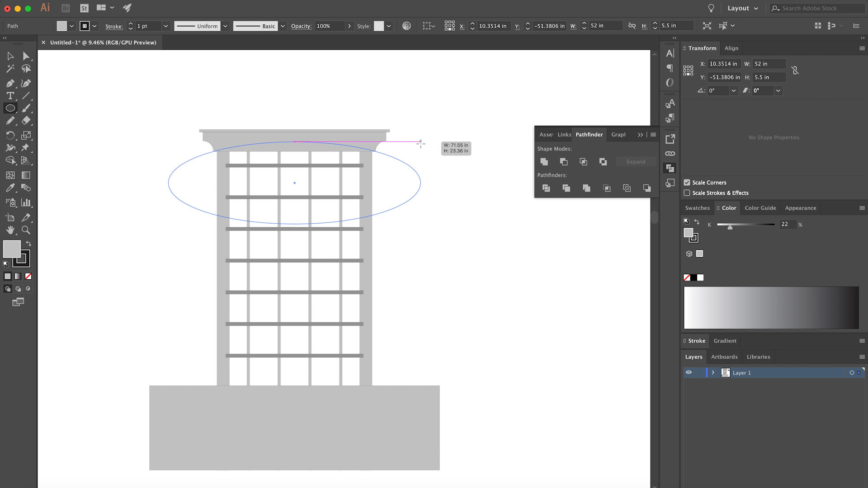Viewport: 868px width, 488px height.
Task: Apply the Minus Front shape mode
Action: pyautogui.click(x=564, y=161)
